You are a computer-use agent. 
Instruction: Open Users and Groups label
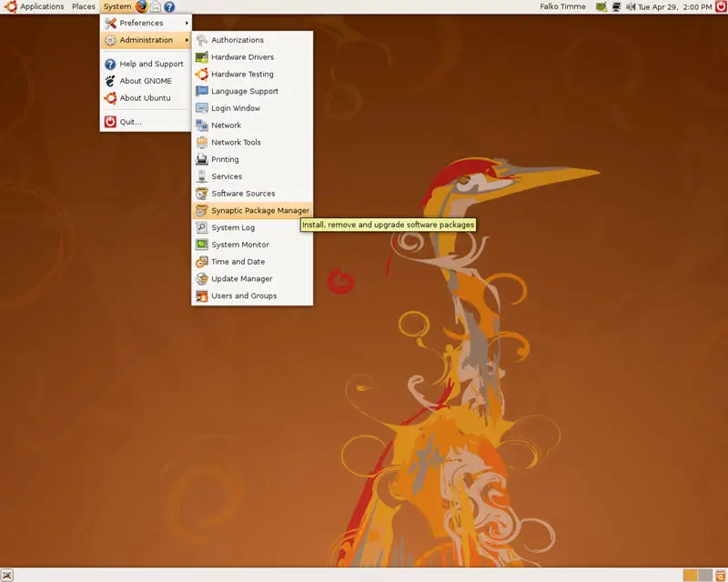point(244,296)
